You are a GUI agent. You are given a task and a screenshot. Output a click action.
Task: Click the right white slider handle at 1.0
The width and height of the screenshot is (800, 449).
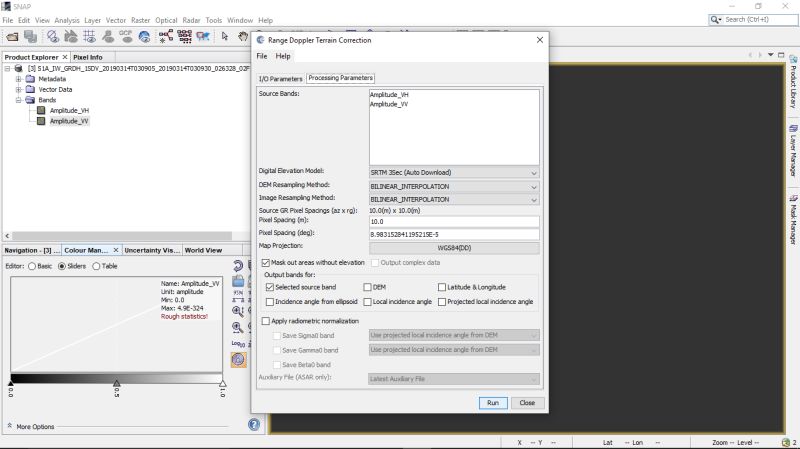point(222,383)
